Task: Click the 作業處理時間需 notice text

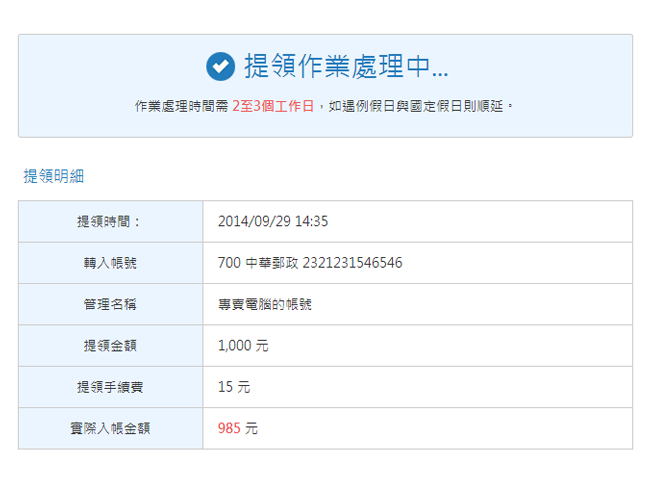Action: point(181,105)
